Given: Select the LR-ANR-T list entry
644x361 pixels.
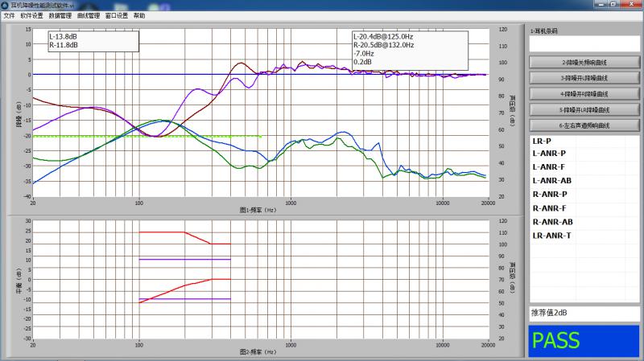Looking at the screenshot, I should coord(552,236).
